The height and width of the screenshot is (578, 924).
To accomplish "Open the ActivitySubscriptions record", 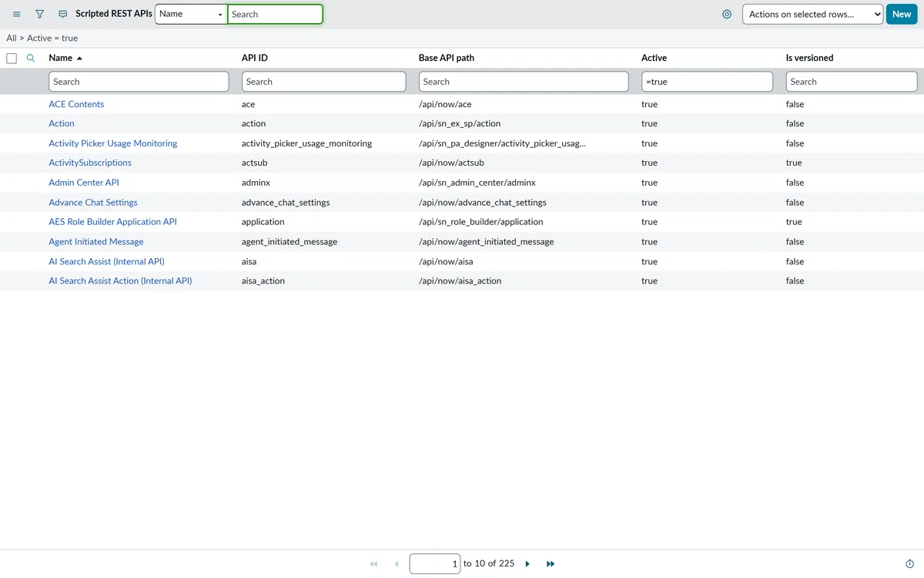I will 90,163.
